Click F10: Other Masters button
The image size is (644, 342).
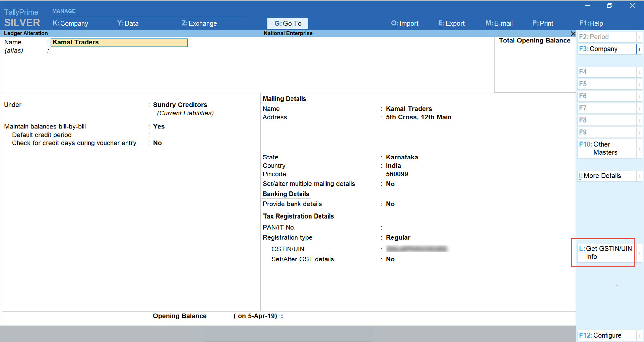pos(607,148)
